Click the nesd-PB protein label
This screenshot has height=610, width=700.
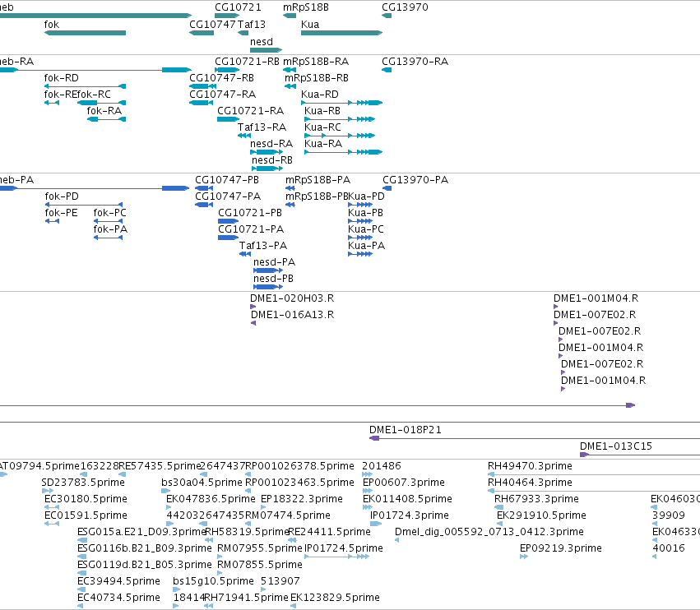click(273, 279)
